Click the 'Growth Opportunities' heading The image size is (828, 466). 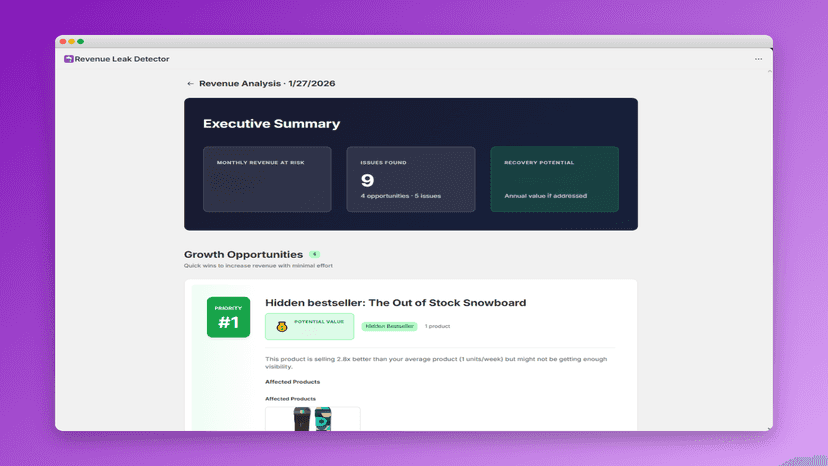[243, 255]
